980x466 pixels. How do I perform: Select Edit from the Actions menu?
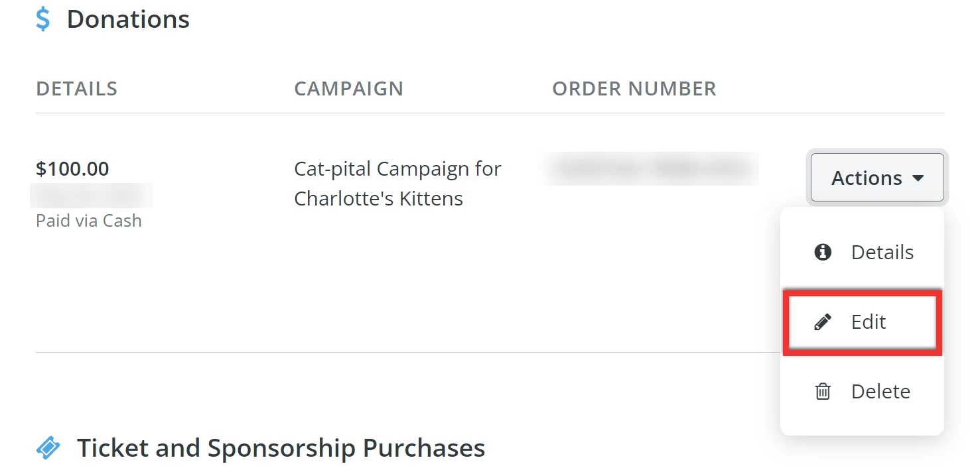(869, 322)
